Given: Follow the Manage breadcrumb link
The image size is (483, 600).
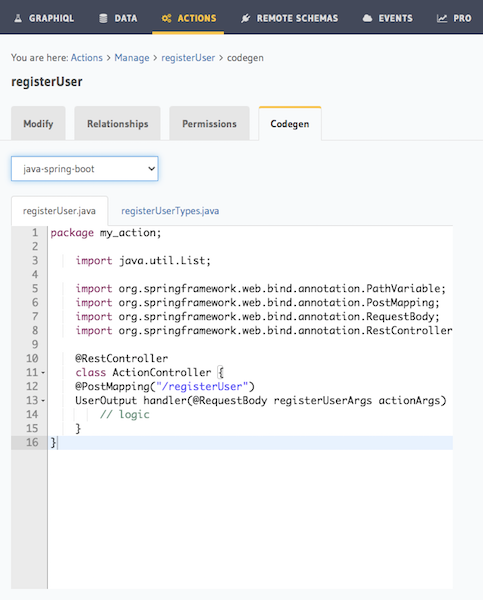Looking at the screenshot, I should pos(132,58).
